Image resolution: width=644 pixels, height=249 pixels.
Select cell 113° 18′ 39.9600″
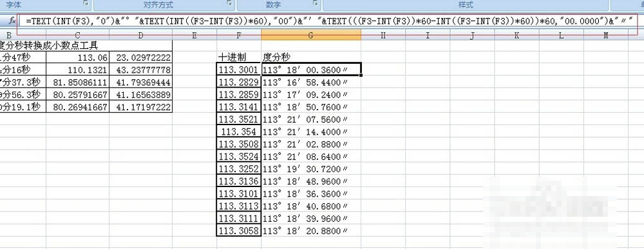[311, 218]
